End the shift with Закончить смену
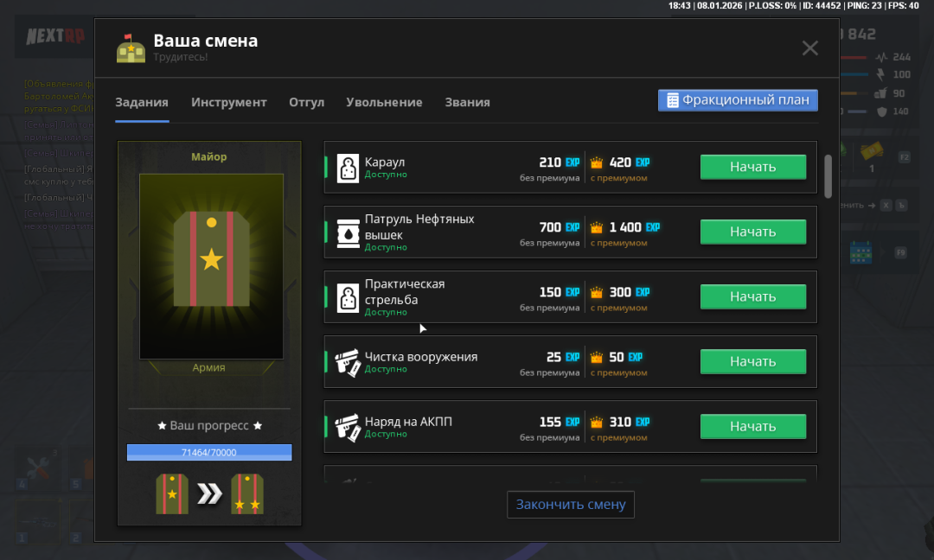934x560 pixels. pos(571,505)
